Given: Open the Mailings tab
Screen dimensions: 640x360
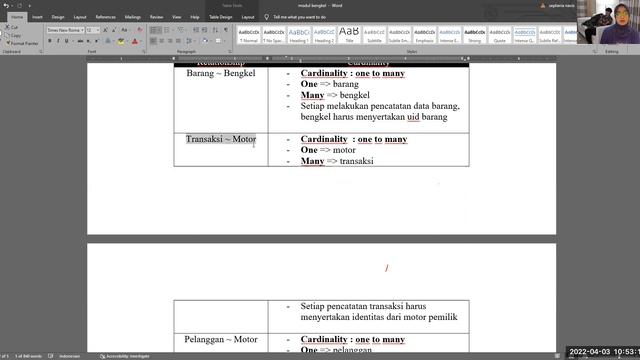Looking at the screenshot, I should (x=133, y=17).
